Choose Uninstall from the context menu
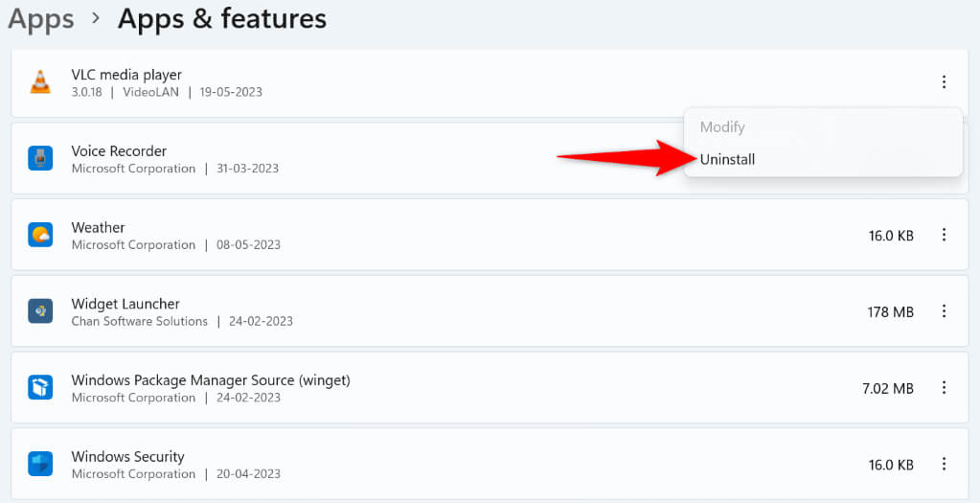Screen dimensions: 980x503 tap(727, 159)
